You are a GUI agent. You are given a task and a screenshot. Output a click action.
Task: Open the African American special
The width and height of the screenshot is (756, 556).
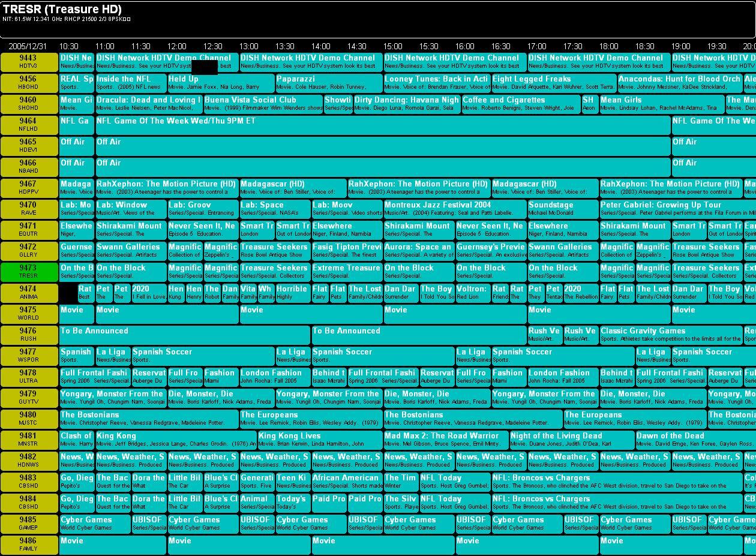point(347,482)
